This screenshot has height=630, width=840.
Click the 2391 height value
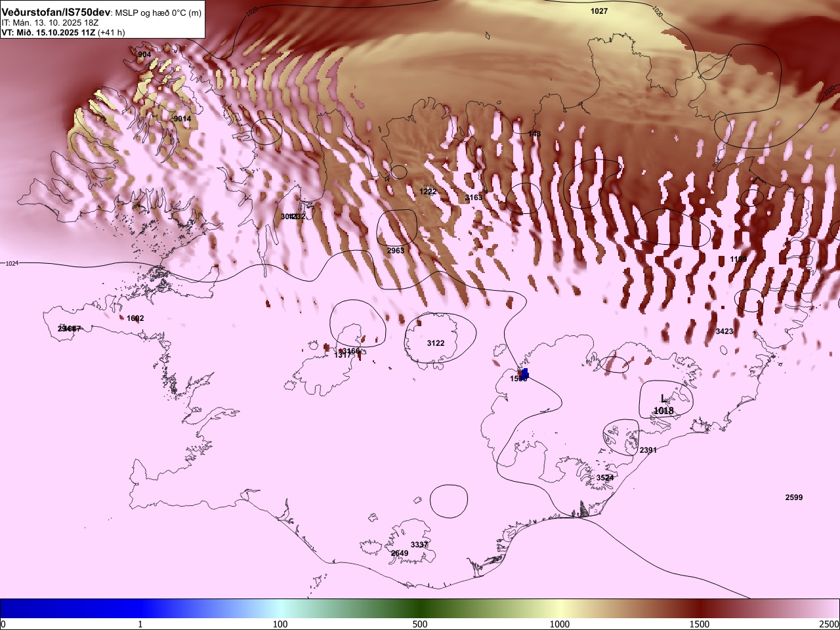click(648, 450)
